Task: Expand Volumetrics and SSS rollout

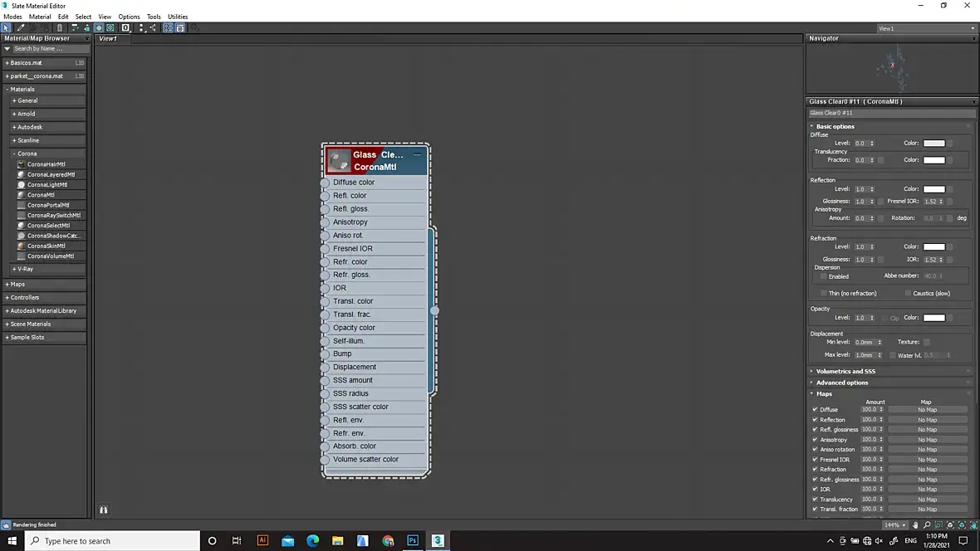Action: [890, 371]
